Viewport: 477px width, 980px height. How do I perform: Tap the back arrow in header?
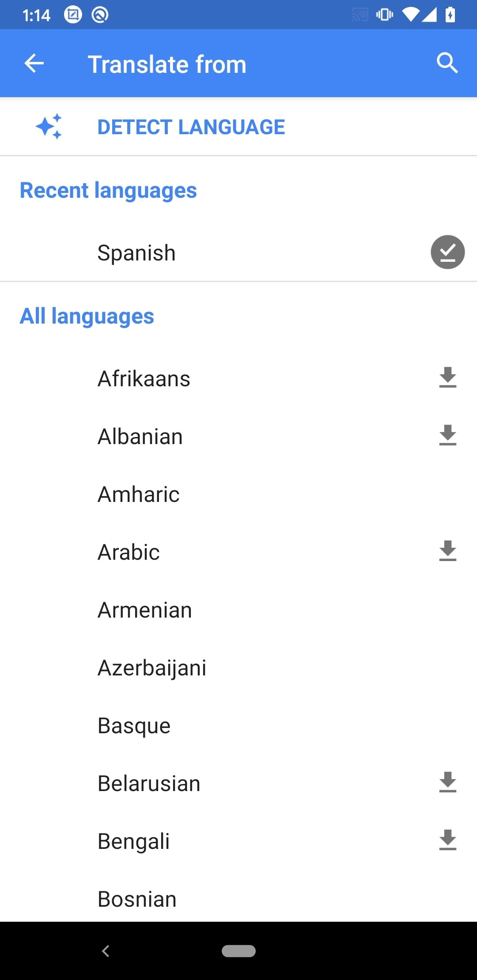coord(34,64)
